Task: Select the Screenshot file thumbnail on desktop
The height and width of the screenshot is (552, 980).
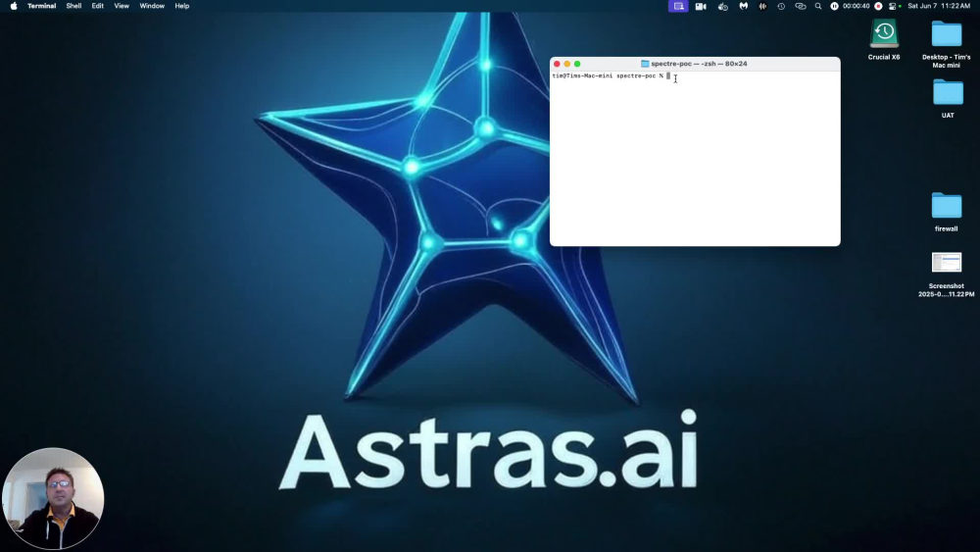Action: click(947, 263)
